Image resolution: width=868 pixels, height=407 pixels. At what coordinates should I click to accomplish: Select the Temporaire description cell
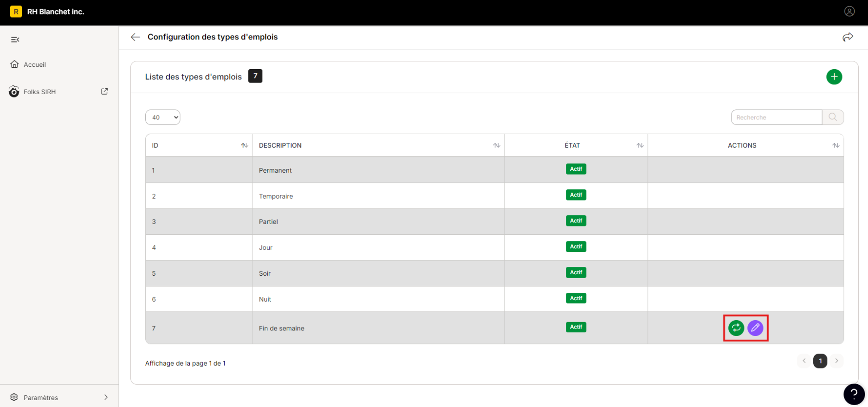coord(378,196)
